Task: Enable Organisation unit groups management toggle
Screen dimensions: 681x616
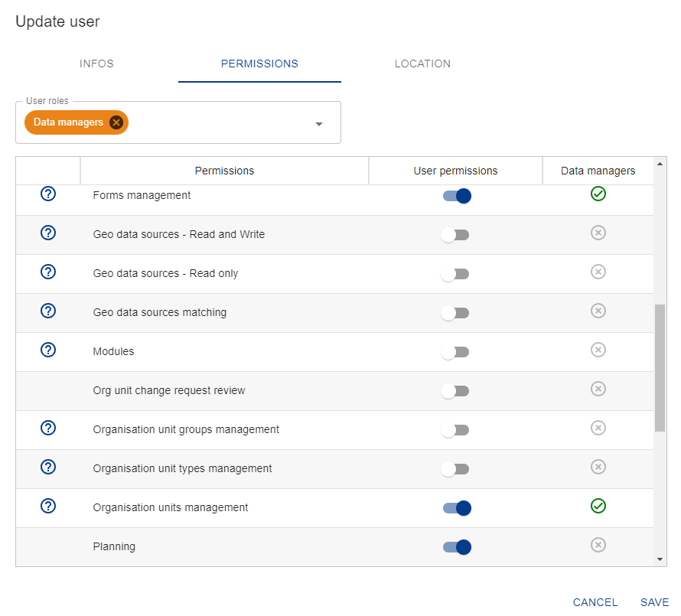Action: 455,430
